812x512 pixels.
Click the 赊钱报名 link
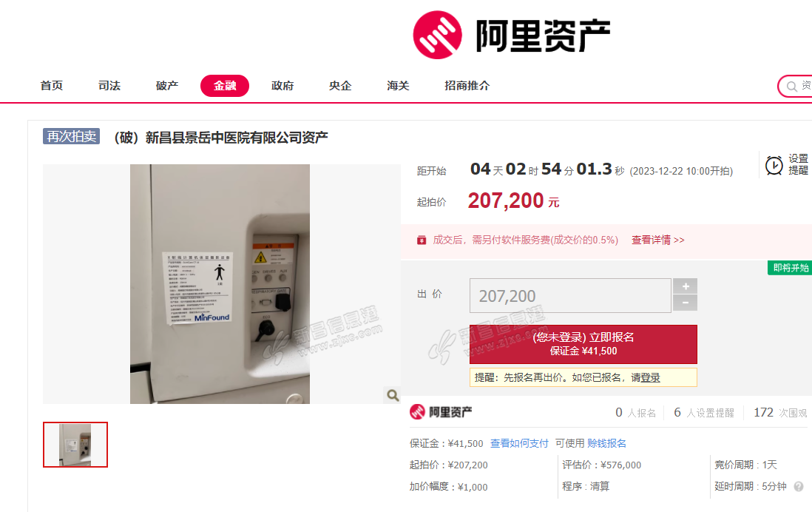click(x=606, y=444)
